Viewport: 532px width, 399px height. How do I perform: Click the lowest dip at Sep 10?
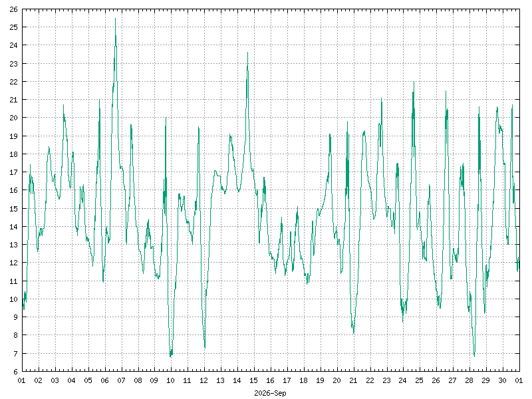click(170, 356)
